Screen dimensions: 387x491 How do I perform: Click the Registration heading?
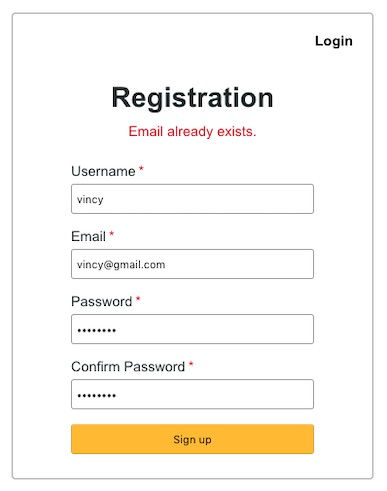click(x=192, y=97)
